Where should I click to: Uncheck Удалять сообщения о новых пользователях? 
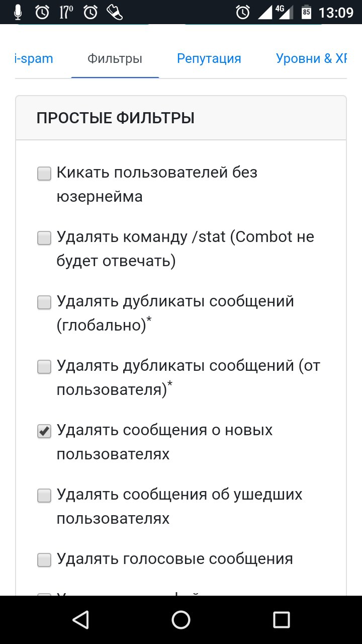click(x=44, y=432)
